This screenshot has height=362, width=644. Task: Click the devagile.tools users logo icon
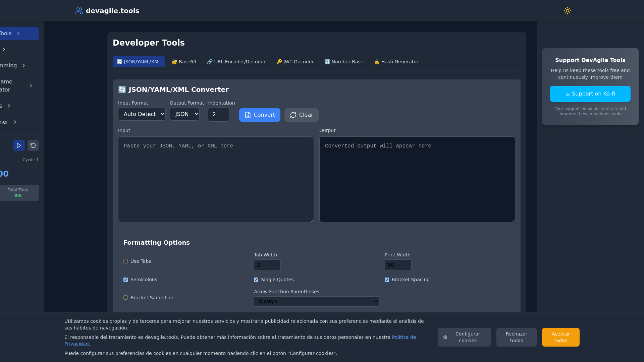pos(79,11)
